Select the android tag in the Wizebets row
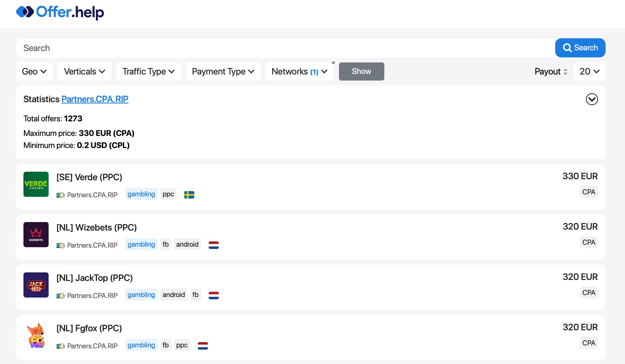 (x=187, y=244)
